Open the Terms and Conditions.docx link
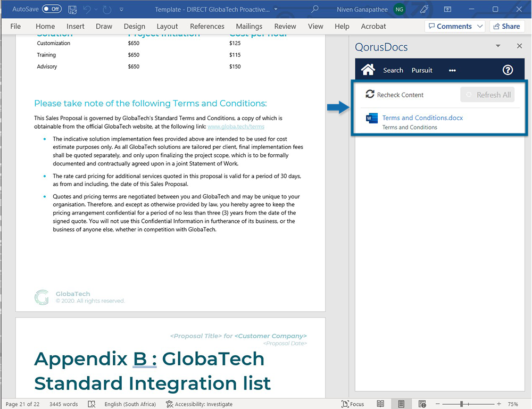Screen dimensions: 532x409 point(422,118)
